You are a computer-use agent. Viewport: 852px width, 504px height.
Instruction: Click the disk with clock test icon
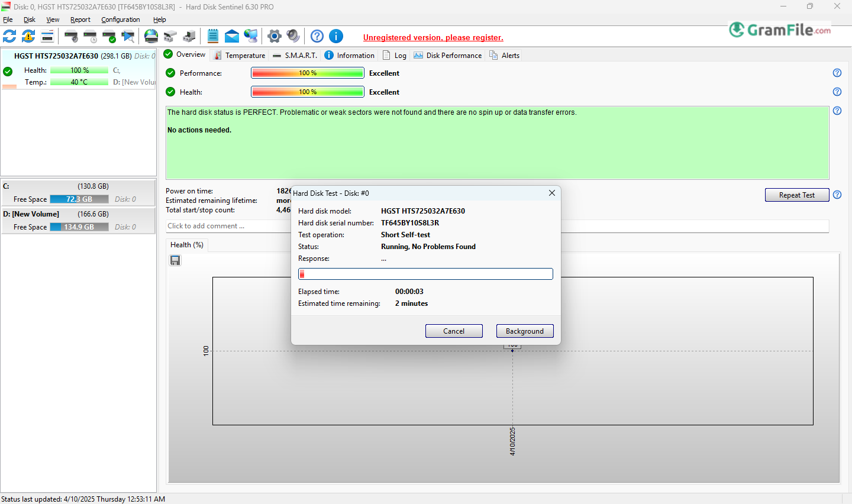tap(90, 36)
